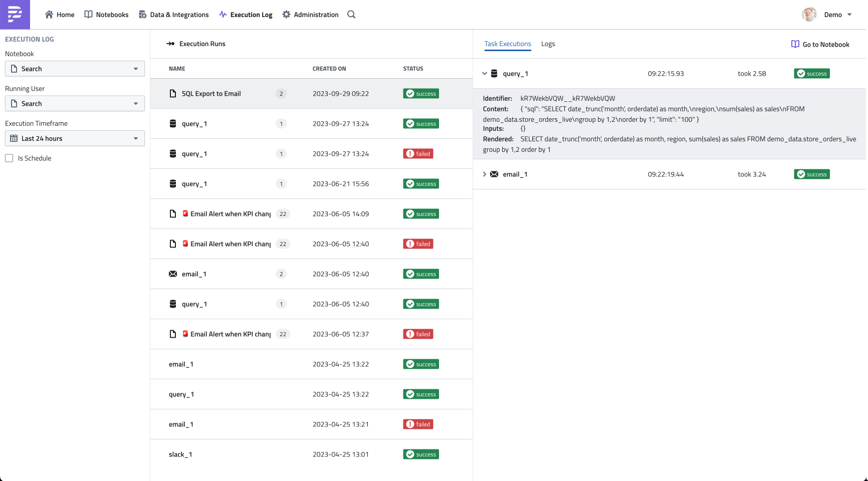Image resolution: width=868 pixels, height=481 pixels.
Task: Click the Execution Runs arrow icon
Action: [170, 44]
